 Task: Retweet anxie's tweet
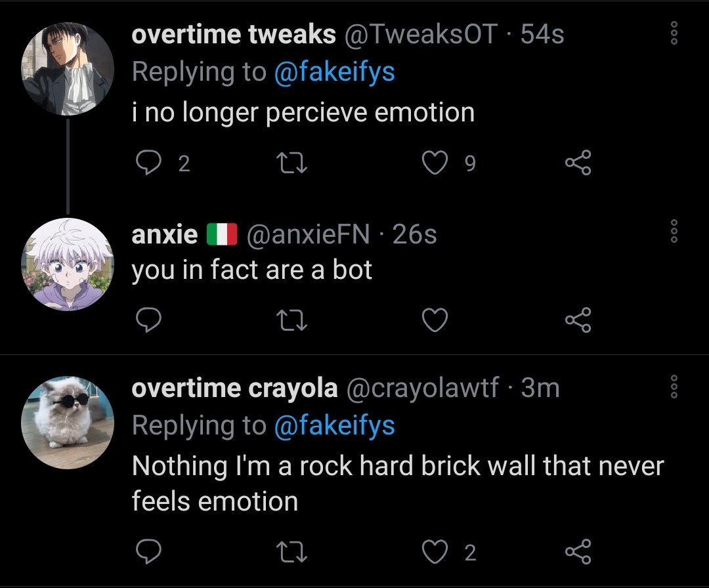click(291, 320)
